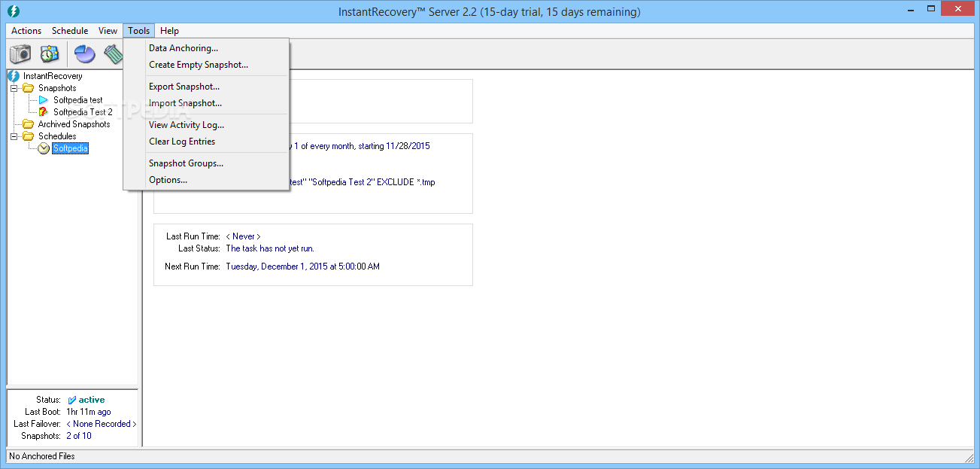Click "No Anchored Files" in status bar
Image resolution: width=980 pixels, height=469 pixels.
coord(42,456)
